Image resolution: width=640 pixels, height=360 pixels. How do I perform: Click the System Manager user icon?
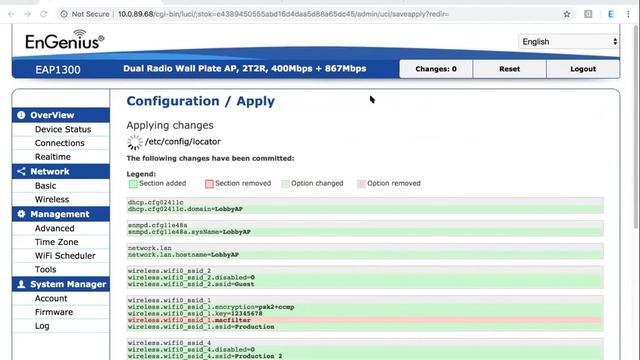(x=21, y=284)
